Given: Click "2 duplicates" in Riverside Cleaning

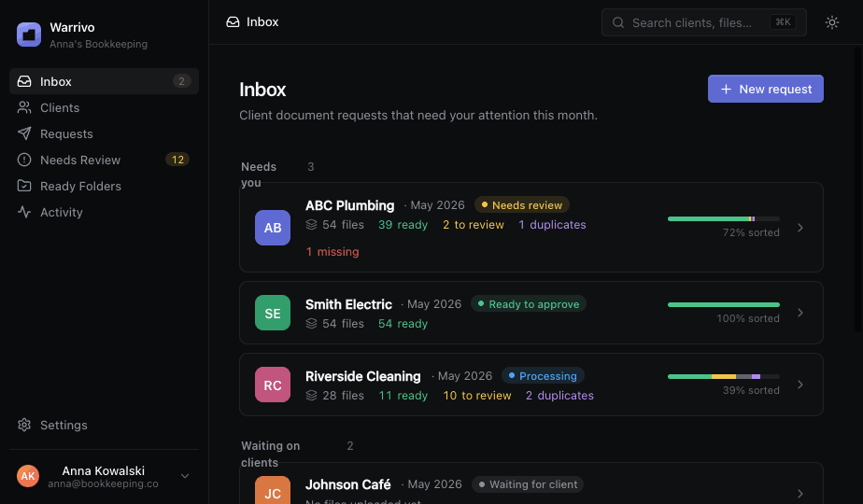Looking at the screenshot, I should 559,396.
